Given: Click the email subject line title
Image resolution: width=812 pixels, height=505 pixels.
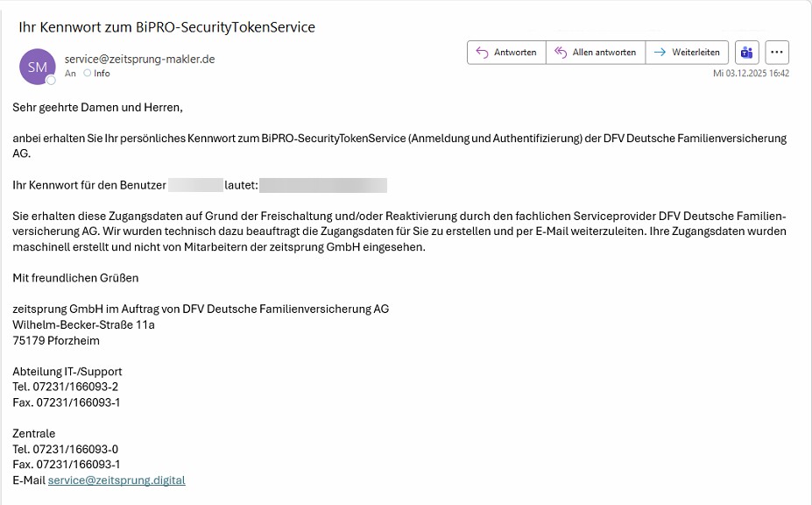Looking at the screenshot, I should (166, 27).
